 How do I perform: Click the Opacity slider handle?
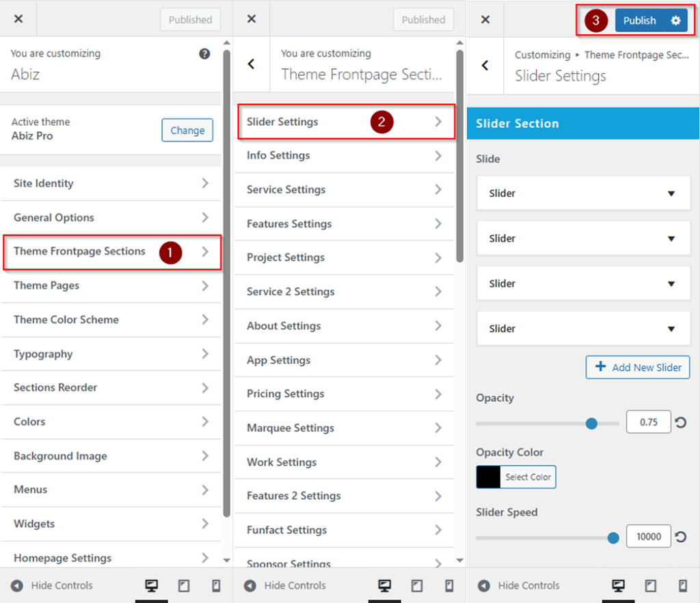[x=592, y=424]
